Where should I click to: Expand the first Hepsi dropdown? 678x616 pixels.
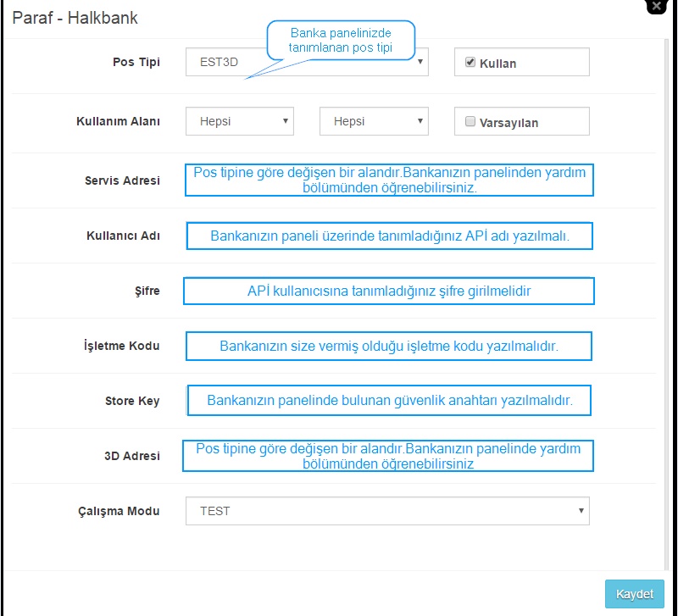240,121
